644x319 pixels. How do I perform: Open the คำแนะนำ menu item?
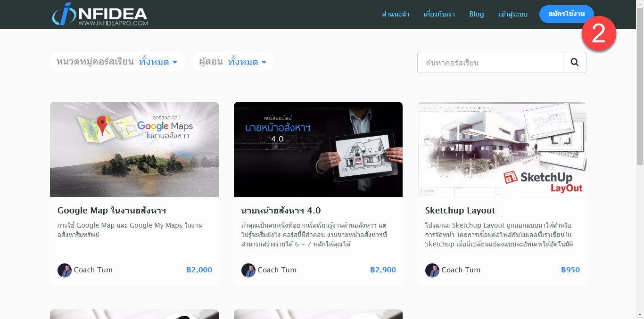tap(396, 14)
